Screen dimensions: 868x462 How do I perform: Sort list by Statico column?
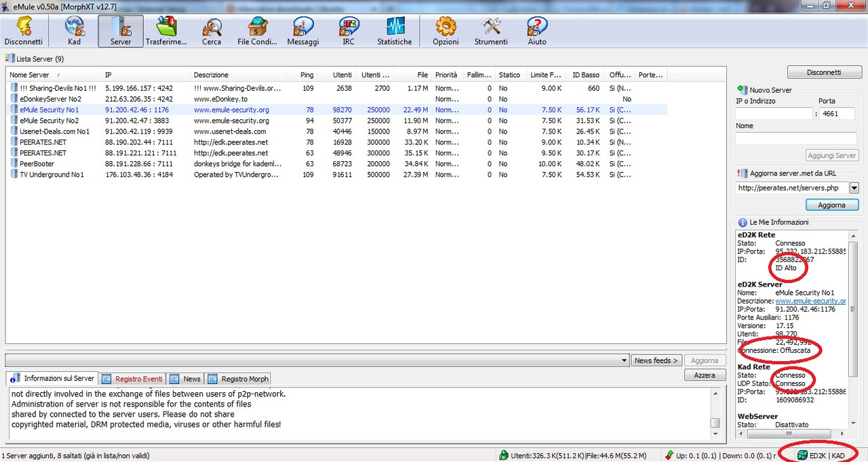(x=510, y=75)
